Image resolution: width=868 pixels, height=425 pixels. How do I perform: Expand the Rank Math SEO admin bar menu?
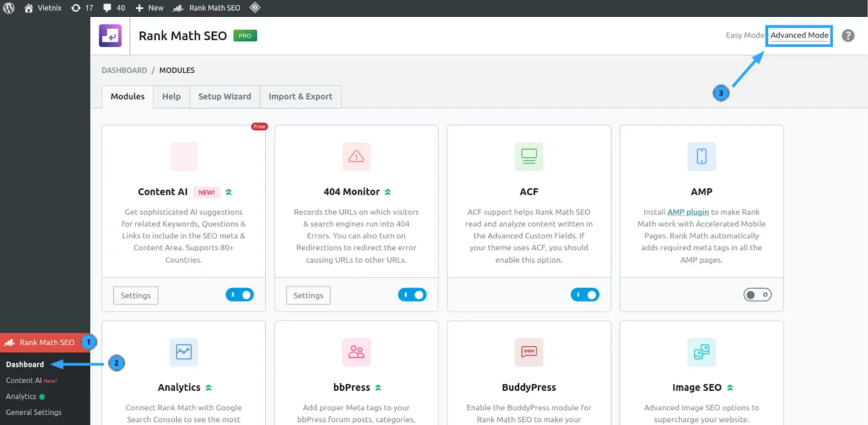pyautogui.click(x=207, y=8)
